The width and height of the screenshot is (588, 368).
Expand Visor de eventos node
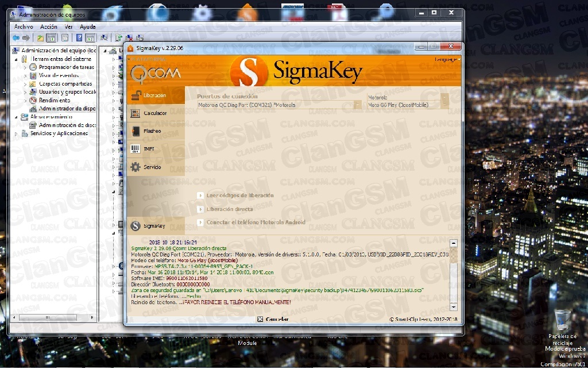[x=25, y=75]
